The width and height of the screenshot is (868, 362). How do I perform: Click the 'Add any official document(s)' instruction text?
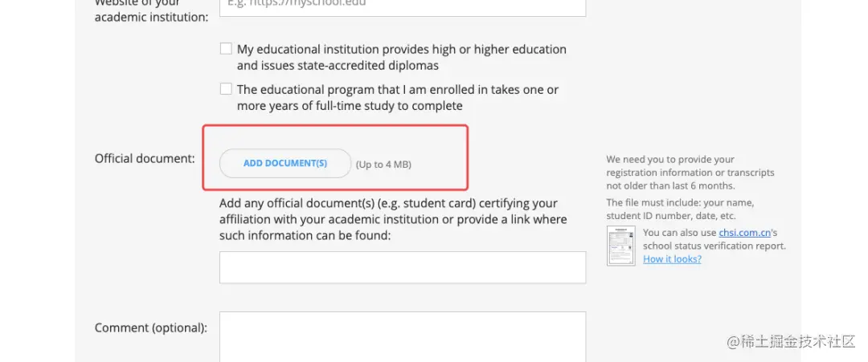pos(392,219)
